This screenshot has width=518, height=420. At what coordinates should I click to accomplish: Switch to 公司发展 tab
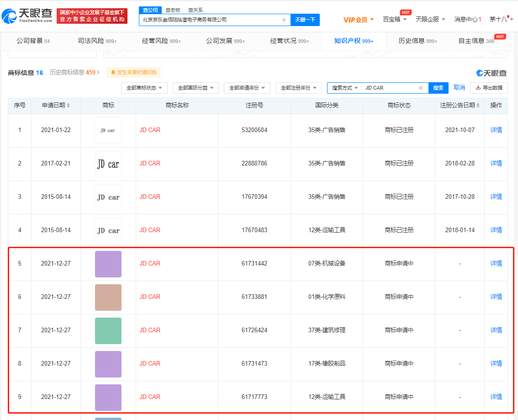click(225, 41)
